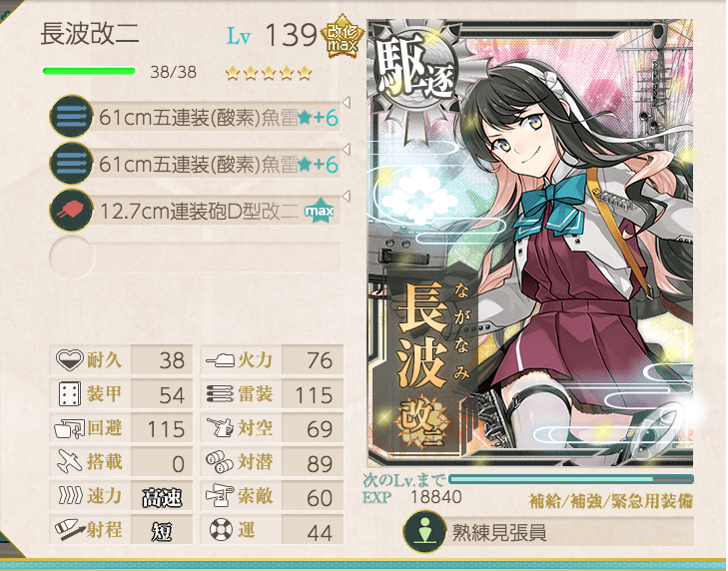
Task: Click the heart icon next to 耐久
Action: (x=69, y=359)
